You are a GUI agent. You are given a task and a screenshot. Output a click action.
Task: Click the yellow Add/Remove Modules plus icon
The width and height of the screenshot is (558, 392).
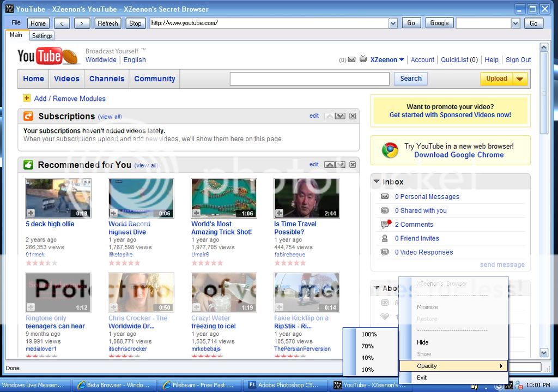(x=27, y=98)
